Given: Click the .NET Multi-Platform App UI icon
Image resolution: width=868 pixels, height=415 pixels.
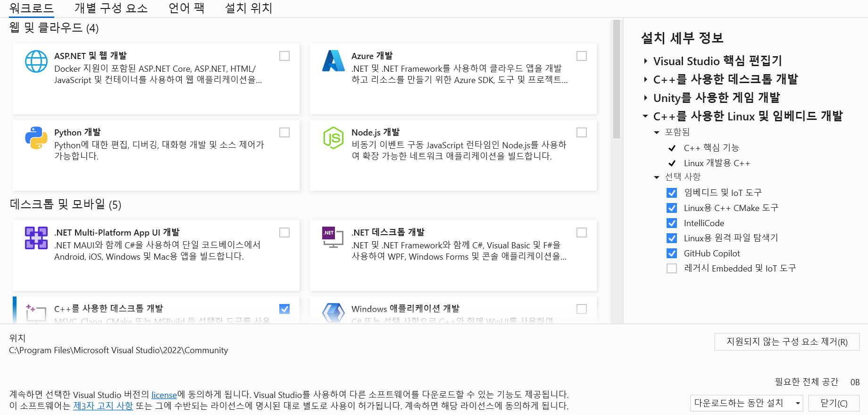Looking at the screenshot, I should pyautogui.click(x=36, y=238).
